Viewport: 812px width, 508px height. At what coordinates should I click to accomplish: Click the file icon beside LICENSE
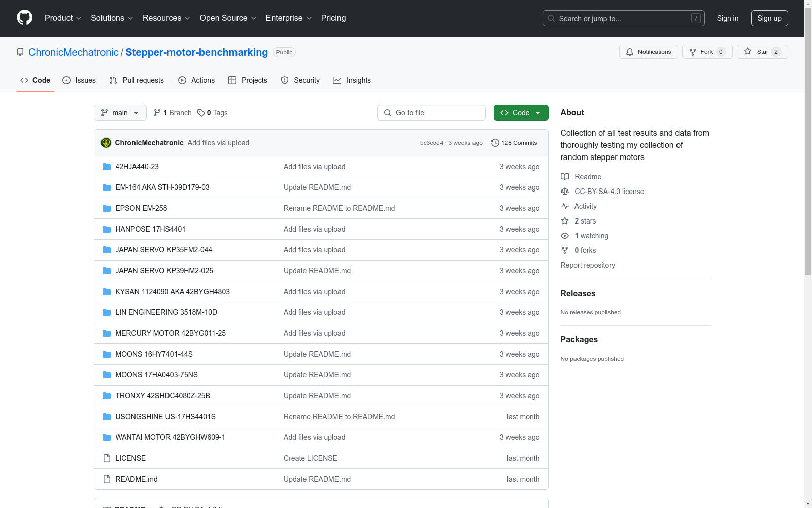107,458
